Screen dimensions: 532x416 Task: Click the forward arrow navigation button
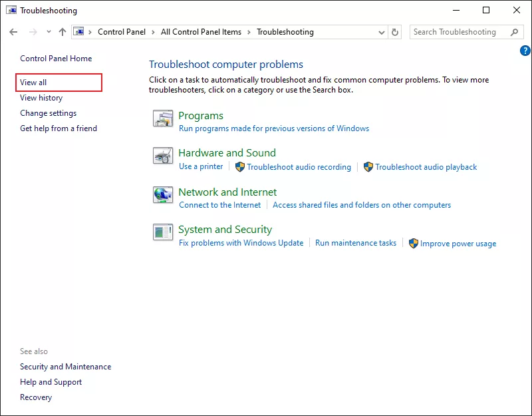pos(33,32)
